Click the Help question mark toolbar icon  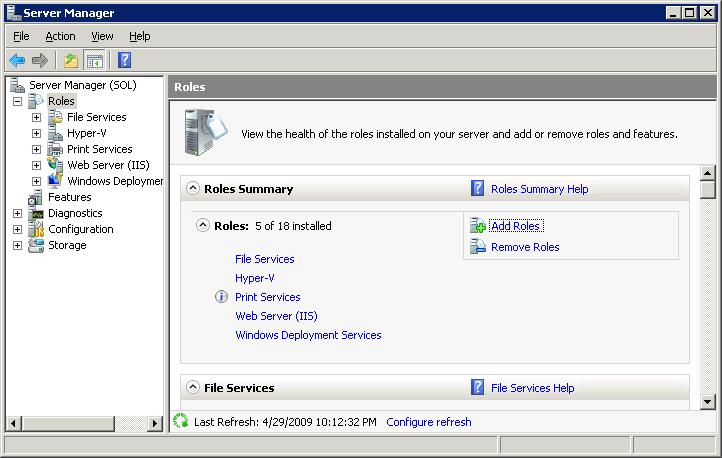point(124,60)
